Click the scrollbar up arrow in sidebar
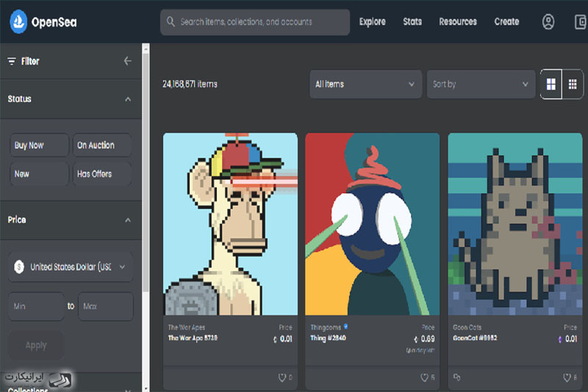Image resolution: width=588 pixels, height=392 pixels. click(146, 49)
